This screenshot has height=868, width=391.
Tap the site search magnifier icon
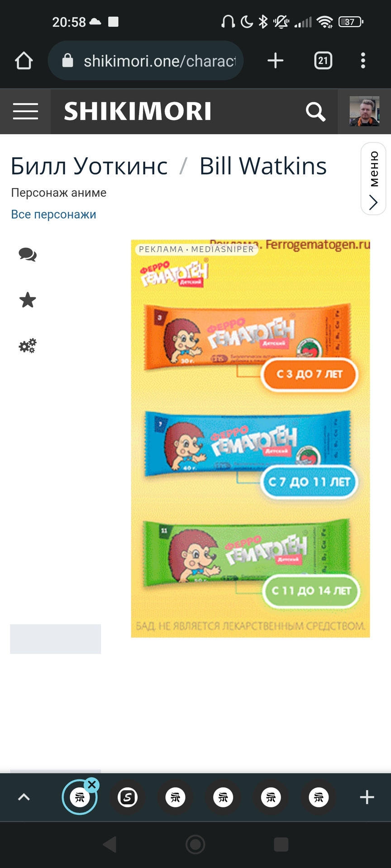point(315,111)
